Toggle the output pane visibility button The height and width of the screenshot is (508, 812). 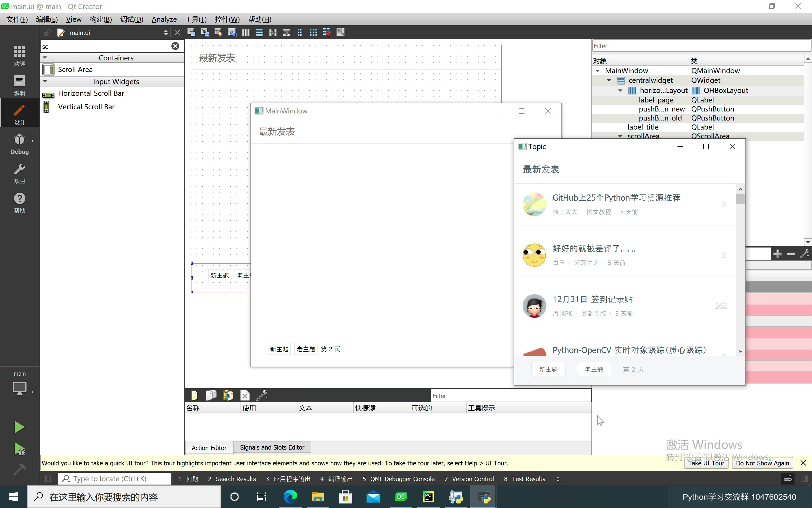pyautogui.click(x=787, y=479)
